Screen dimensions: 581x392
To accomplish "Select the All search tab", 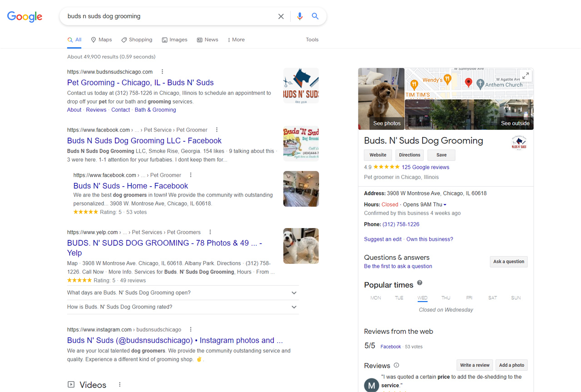I will [74, 40].
